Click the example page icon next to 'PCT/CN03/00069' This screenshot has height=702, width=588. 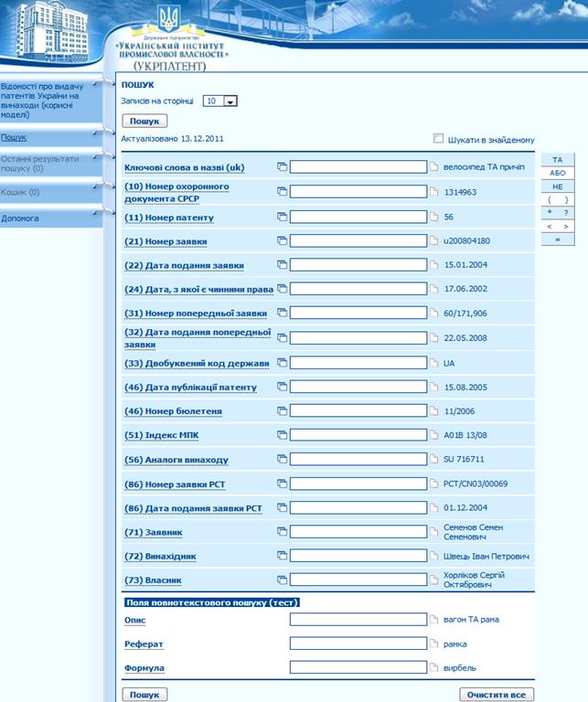(x=434, y=484)
